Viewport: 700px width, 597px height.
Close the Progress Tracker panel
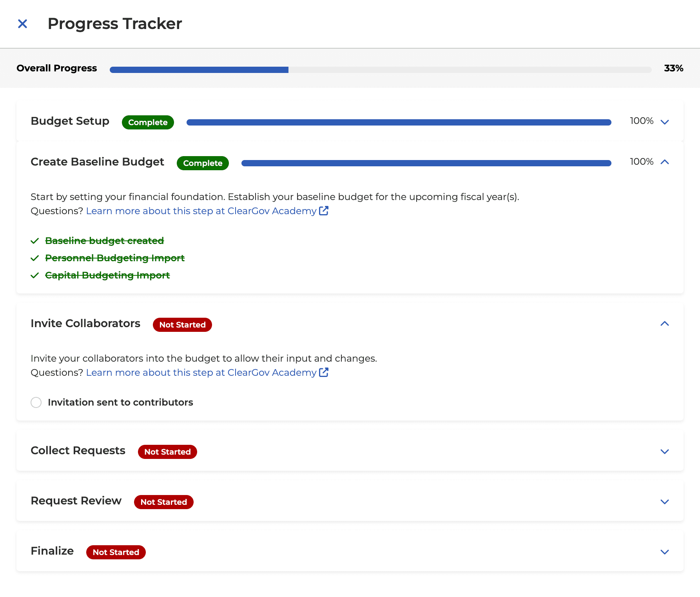pyautogui.click(x=23, y=24)
